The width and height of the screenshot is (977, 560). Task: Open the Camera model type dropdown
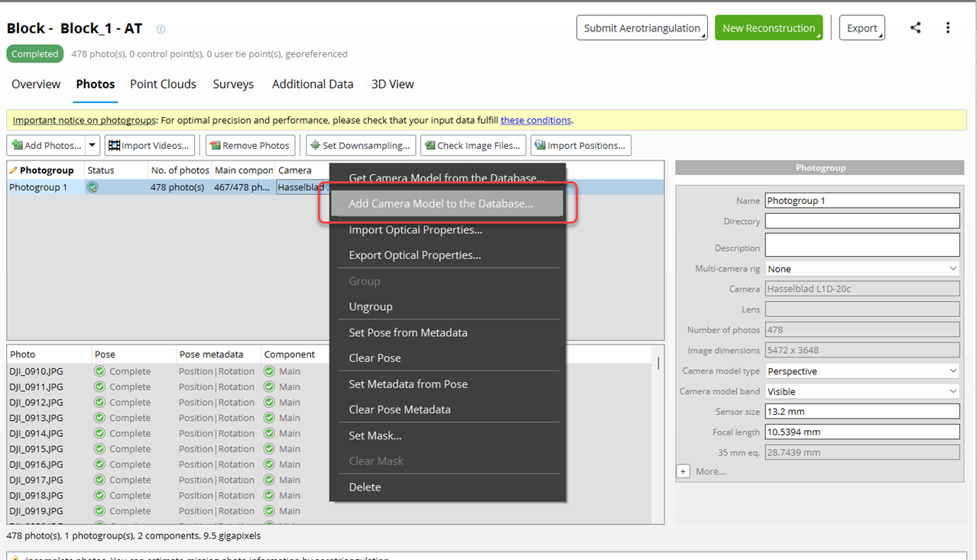(862, 371)
